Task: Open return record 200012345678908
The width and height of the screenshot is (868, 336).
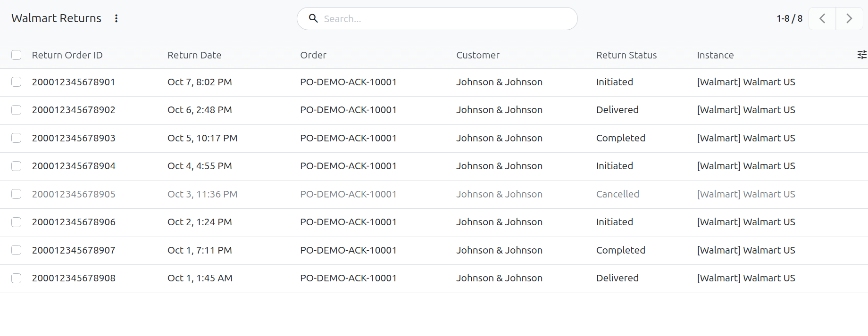Action: click(74, 278)
